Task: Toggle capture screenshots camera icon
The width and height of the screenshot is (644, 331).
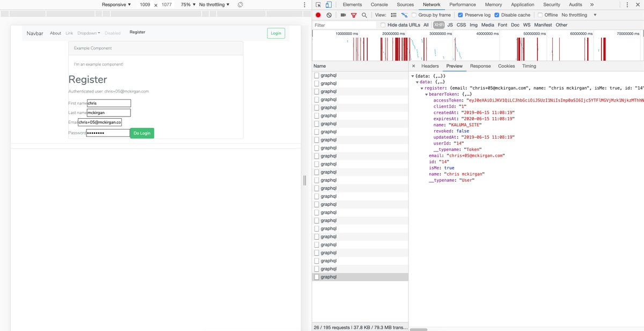Action: coord(343,15)
